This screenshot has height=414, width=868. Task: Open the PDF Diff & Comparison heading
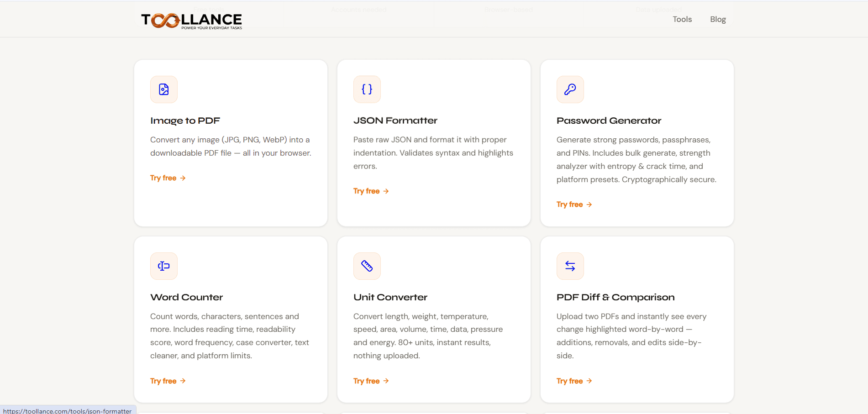[615, 297]
